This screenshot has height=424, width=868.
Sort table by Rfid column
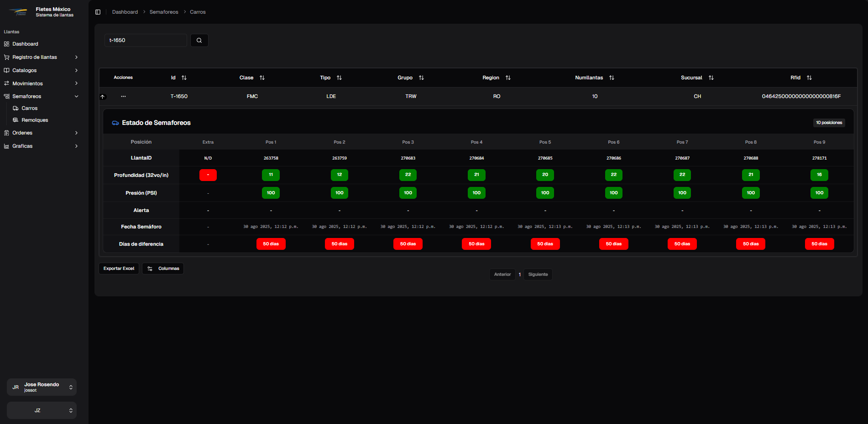(x=809, y=78)
